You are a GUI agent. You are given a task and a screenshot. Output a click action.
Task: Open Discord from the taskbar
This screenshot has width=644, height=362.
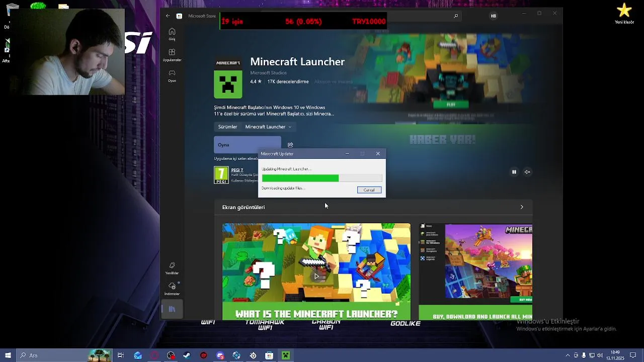point(220,355)
